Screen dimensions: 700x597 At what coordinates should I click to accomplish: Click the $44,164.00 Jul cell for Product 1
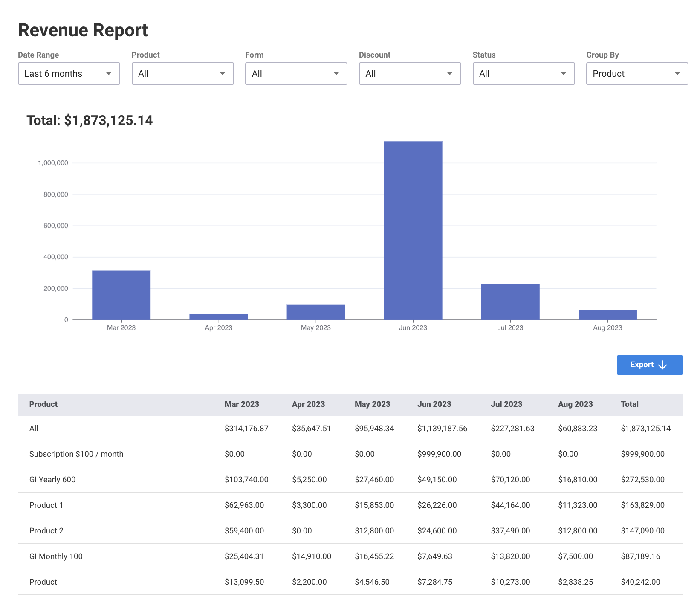point(510,505)
